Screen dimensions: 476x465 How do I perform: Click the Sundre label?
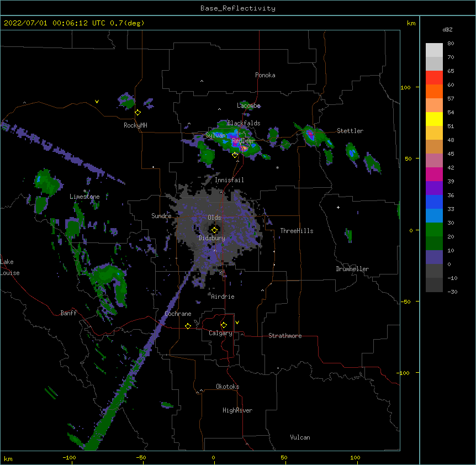[161, 216]
